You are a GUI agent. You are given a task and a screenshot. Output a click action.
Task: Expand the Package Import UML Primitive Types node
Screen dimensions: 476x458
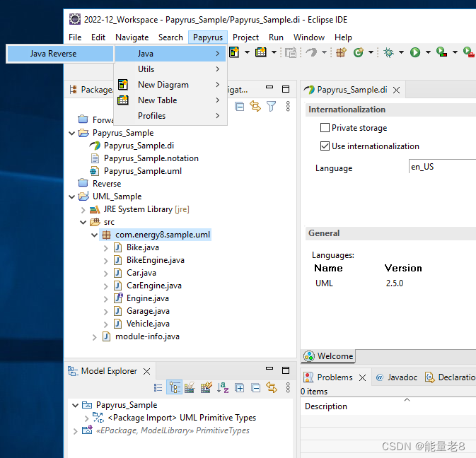[x=86, y=418]
